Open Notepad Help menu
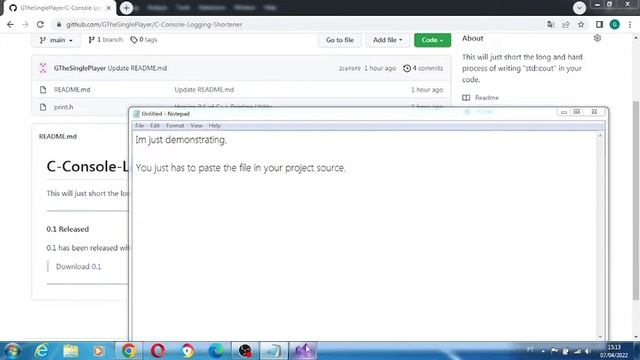This screenshot has width=640, height=360. point(215,126)
